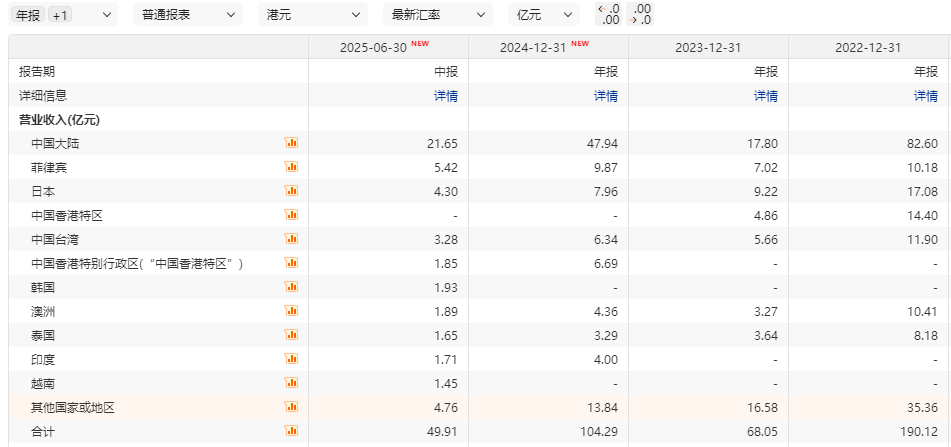The image size is (951, 447).
Task: Open the 港元 currency dropdown
Action: [314, 15]
